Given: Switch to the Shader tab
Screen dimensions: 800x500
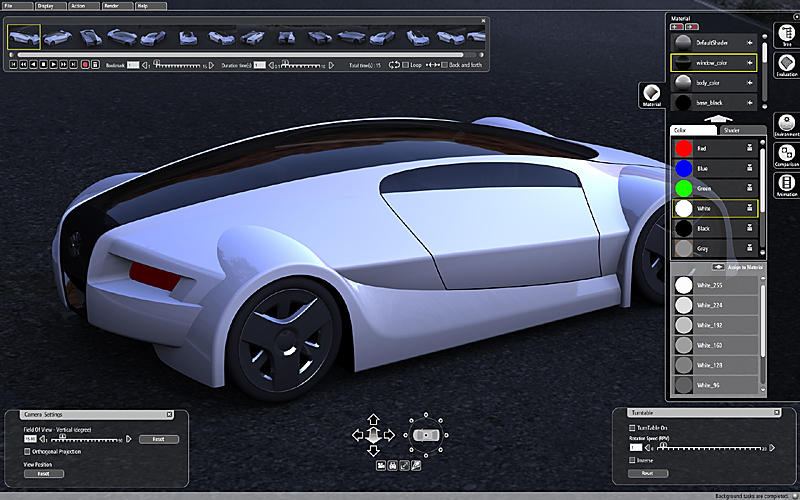Looking at the screenshot, I should point(731,130).
